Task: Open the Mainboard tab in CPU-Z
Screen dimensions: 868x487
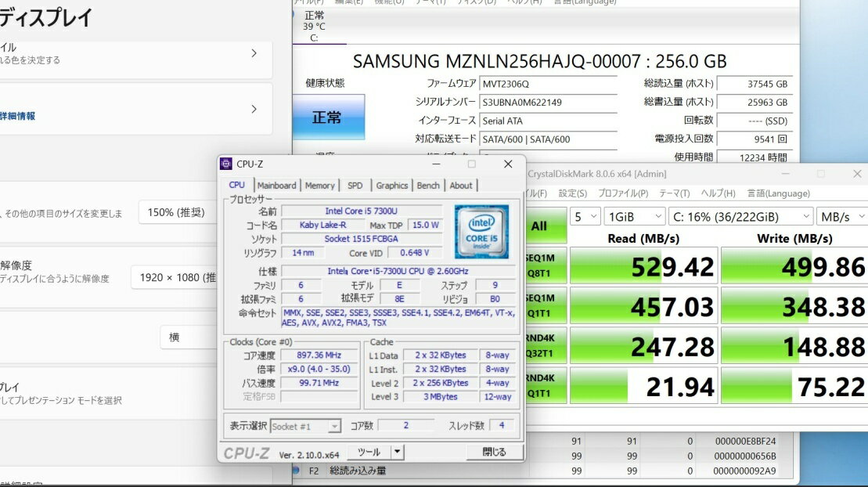Action: [x=277, y=186]
